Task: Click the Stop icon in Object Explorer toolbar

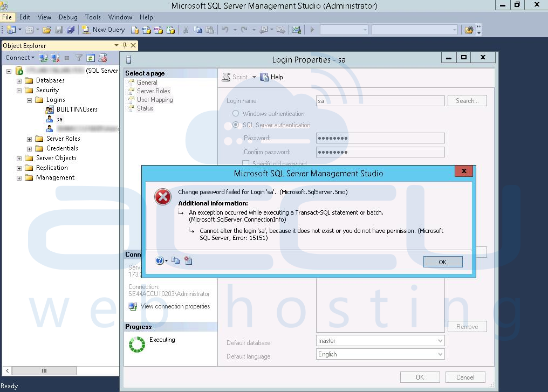Action: point(67,58)
